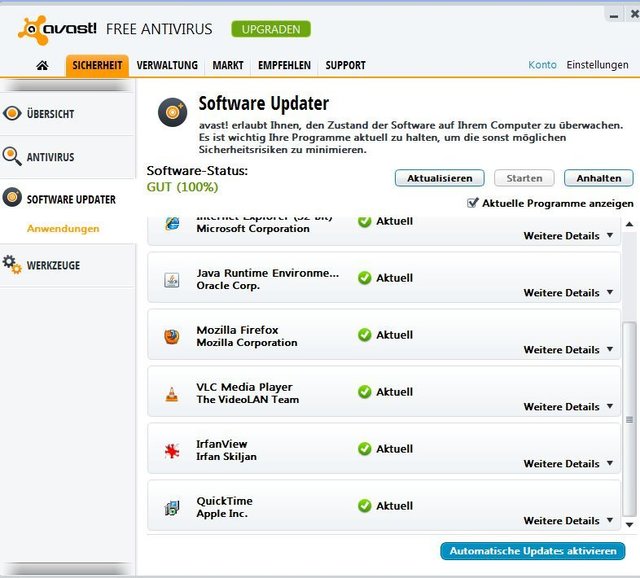Click the Internet Explorer program icon
Image resolution: width=640 pixels, height=578 pixels.
pyautogui.click(x=172, y=224)
